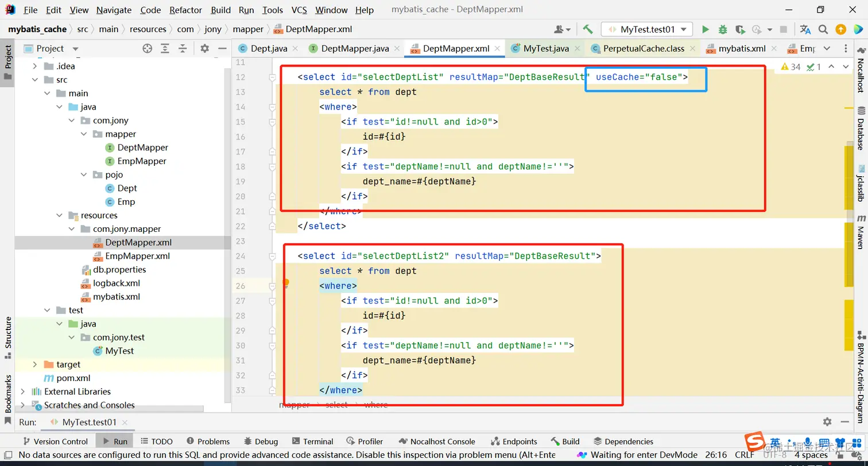Close the PerpetualCache.class editor tab
This screenshot has height=466, width=868.
tap(692, 49)
